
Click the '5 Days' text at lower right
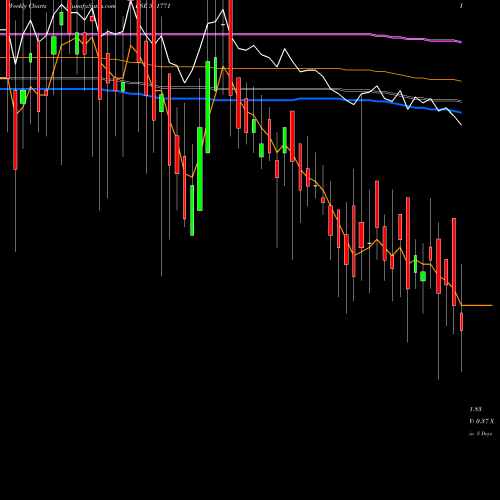tap(484, 434)
